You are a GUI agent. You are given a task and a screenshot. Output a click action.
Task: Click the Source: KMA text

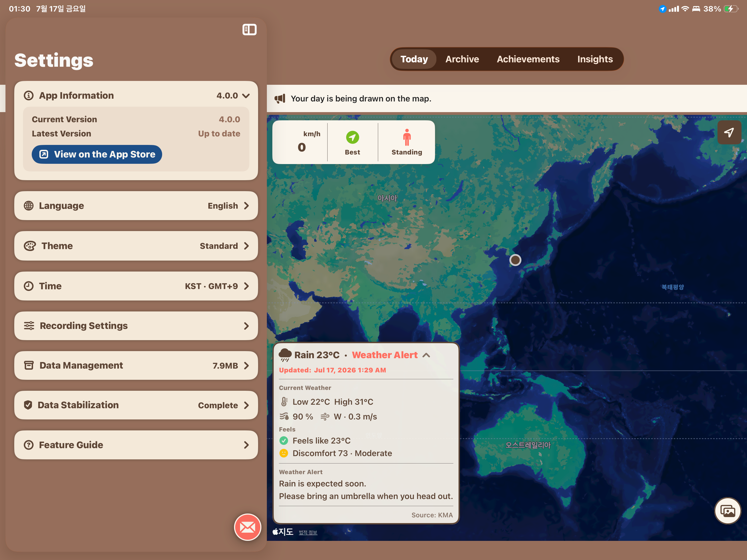[x=432, y=515]
